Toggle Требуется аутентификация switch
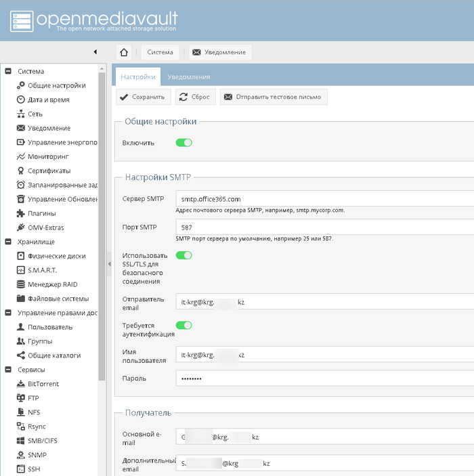This screenshot has width=474, height=476. click(x=184, y=326)
